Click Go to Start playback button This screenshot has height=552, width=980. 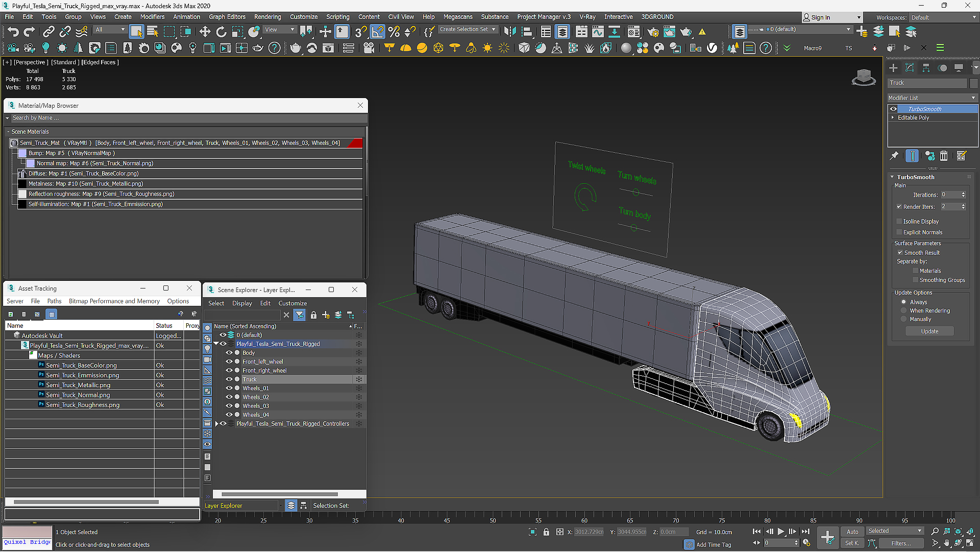[756, 532]
